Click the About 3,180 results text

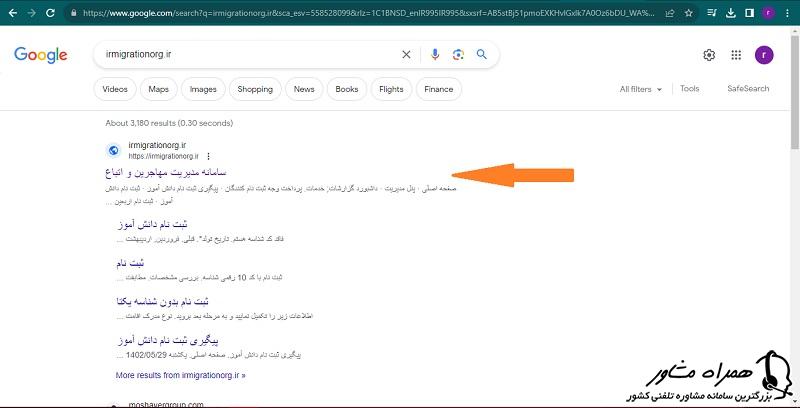[x=169, y=123]
